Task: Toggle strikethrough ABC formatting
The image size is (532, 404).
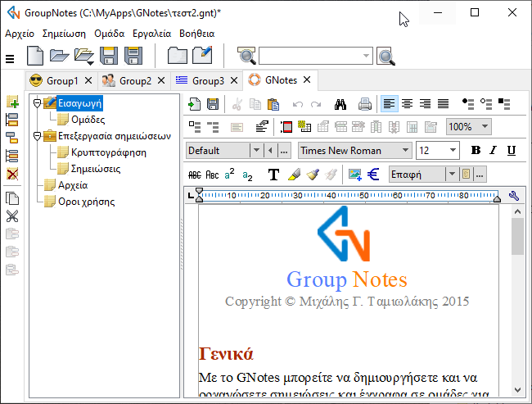Action: [x=195, y=175]
